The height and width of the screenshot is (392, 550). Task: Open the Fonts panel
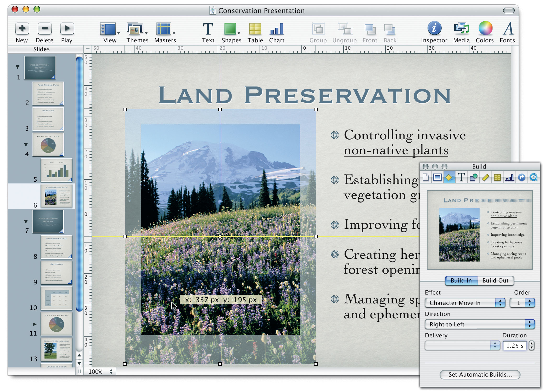(508, 29)
